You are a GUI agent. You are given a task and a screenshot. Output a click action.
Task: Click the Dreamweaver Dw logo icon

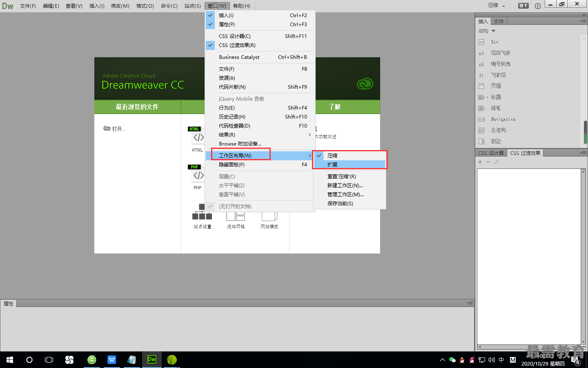click(x=8, y=6)
